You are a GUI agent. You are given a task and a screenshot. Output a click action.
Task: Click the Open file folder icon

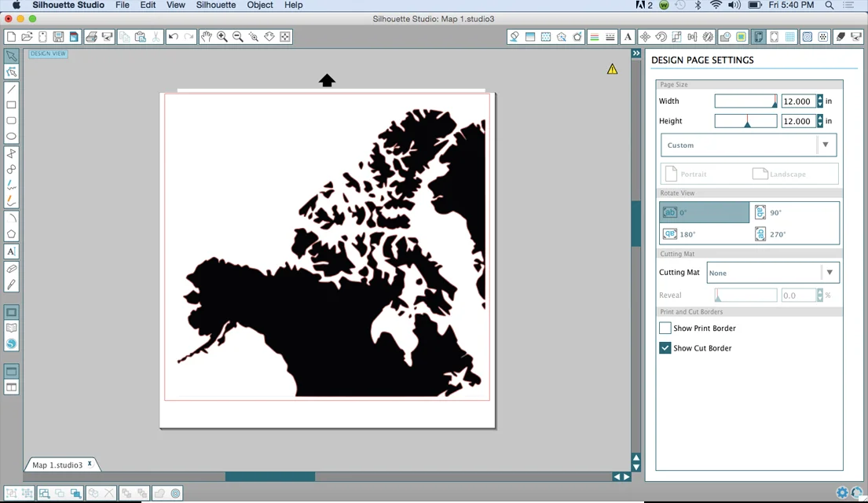[27, 37]
